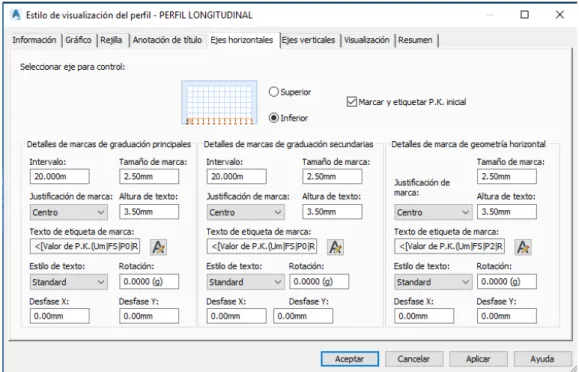The height and width of the screenshot is (372, 579).
Task: Focus horizontal geometry Desfase X field
Action: click(x=424, y=316)
